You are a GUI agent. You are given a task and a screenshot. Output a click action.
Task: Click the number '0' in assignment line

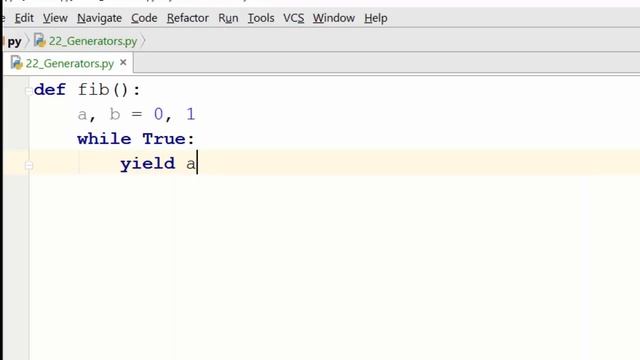[x=158, y=114]
